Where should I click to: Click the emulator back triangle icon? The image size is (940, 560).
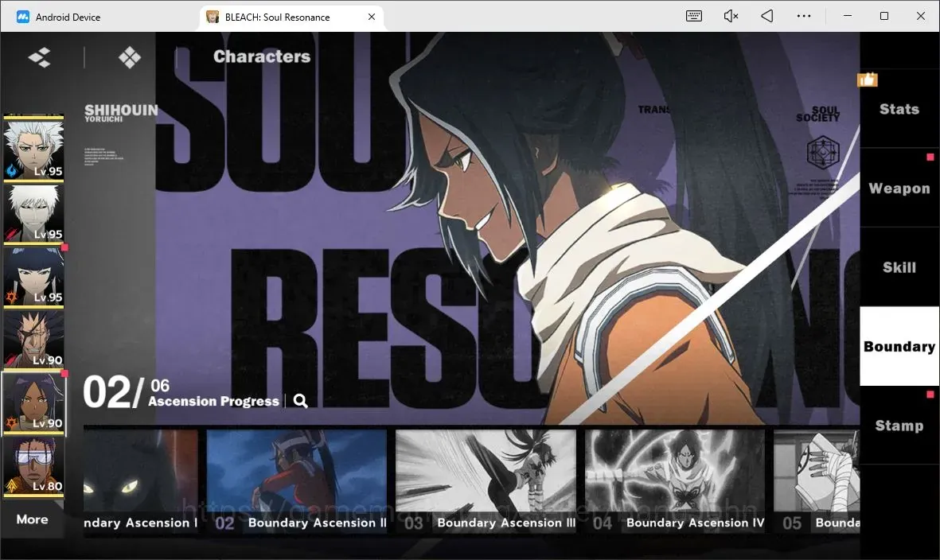coord(766,16)
